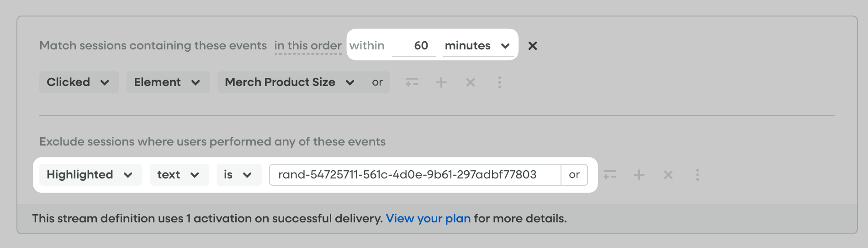The width and height of the screenshot is (868, 248).
Task: Click filter icon on Clicked event row
Action: click(412, 82)
